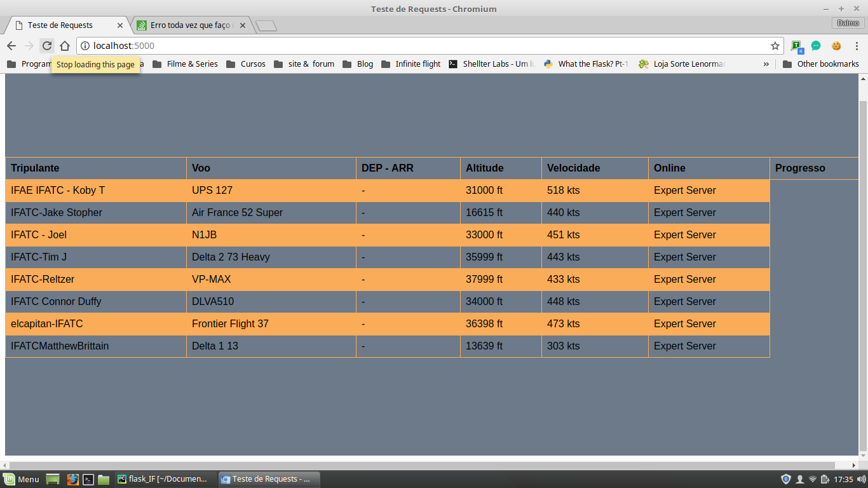This screenshot has width=868, height=488.
Task: Open the Dalmo profile button
Action: pyautogui.click(x=848, y=23)
